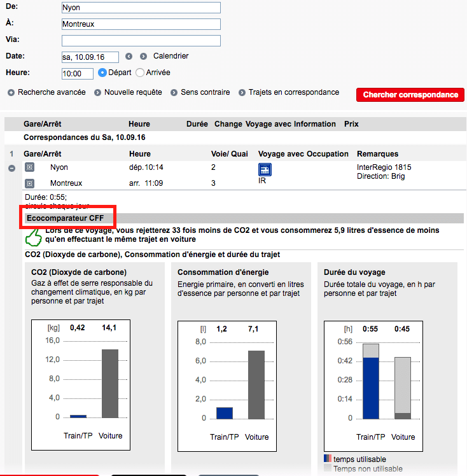Click the Montreux station map icon
The width and height of the screenshot is (467, 476).
click(x=29, y=183)
